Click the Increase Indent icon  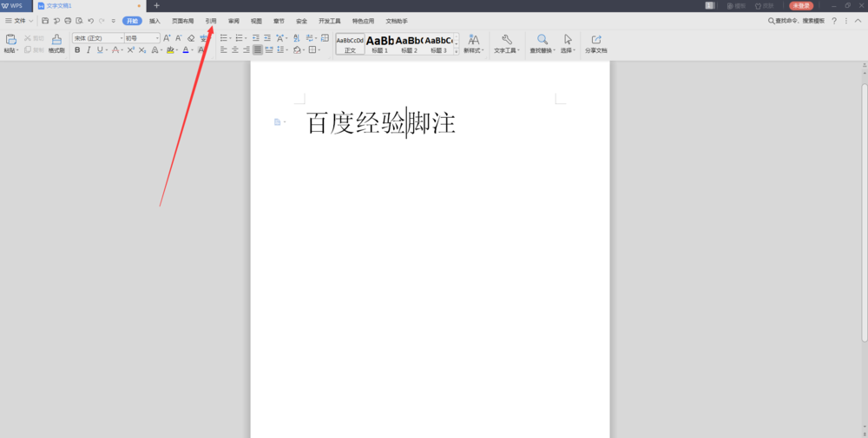click(267, 38)
